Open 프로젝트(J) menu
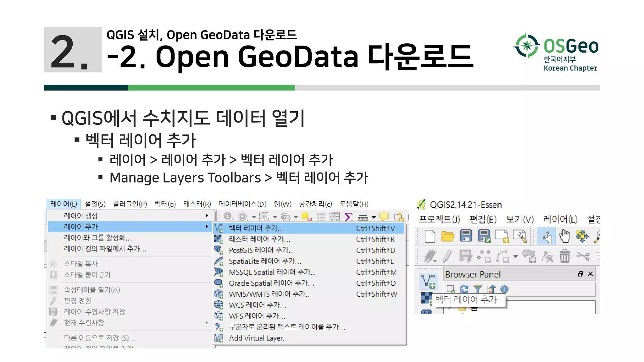Image resolution: width=644 pixels, height=362 pixels. pyautogui.click(x=439, y=219)
